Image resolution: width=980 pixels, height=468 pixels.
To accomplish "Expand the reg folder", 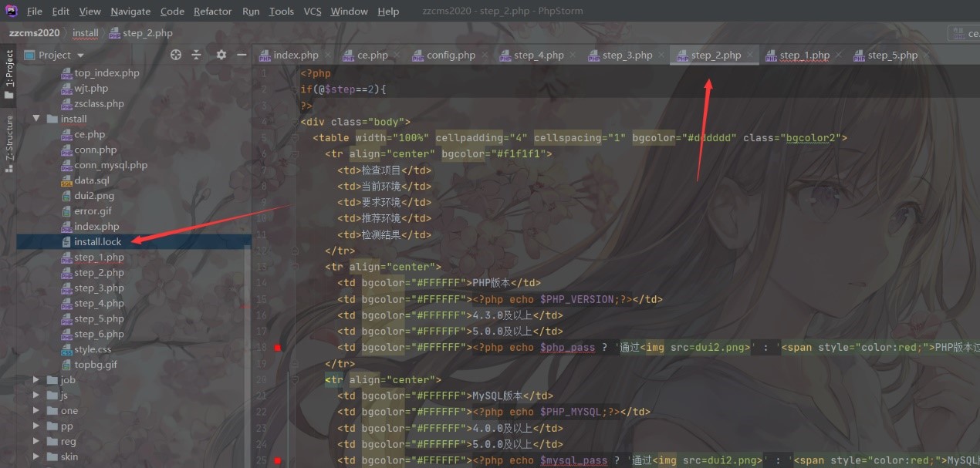I will tap(36, 442).
